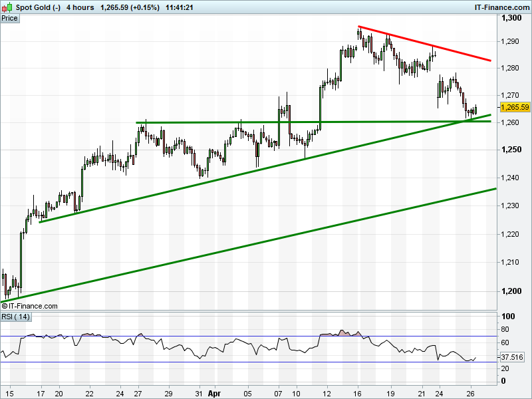
Task: Click the 24 date label near chart end
Action: point(439,394)
